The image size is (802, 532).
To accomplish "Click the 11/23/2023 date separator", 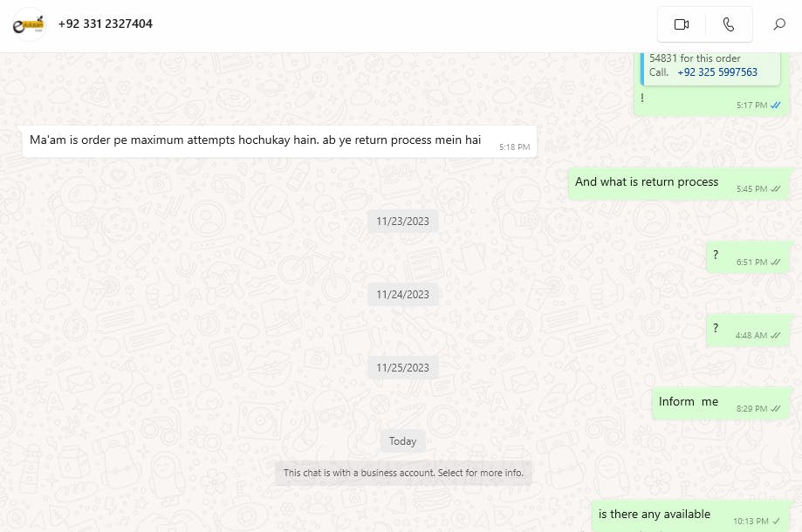I will 403,222.
